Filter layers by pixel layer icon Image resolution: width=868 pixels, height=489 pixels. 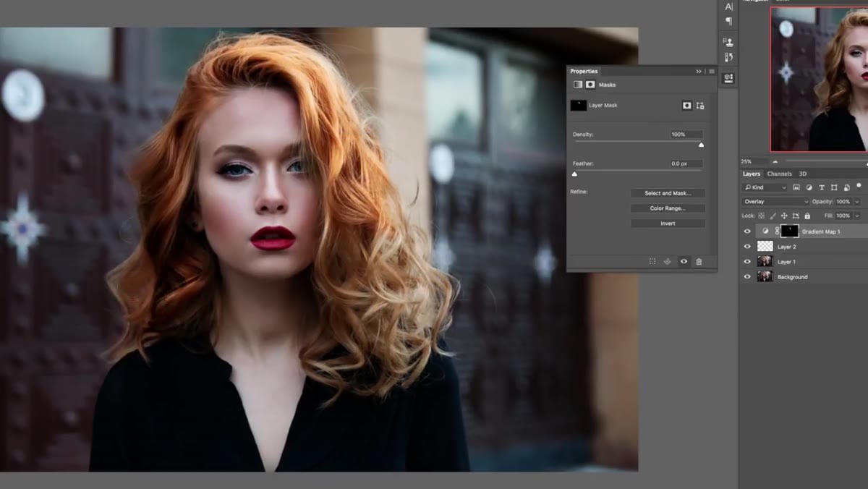(x=796, y=187)
